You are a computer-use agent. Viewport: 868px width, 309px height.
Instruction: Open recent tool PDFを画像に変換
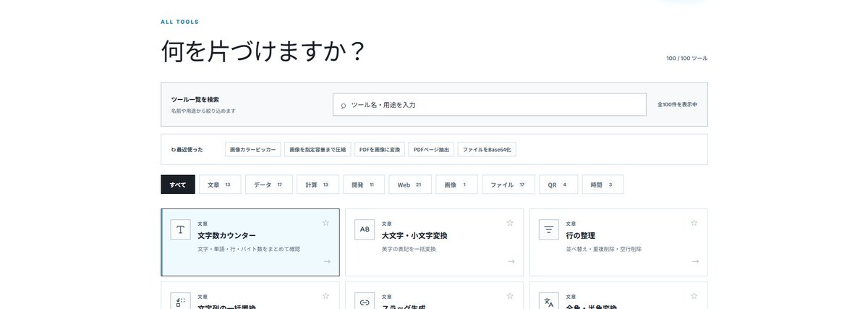click(x=380, y=149)
